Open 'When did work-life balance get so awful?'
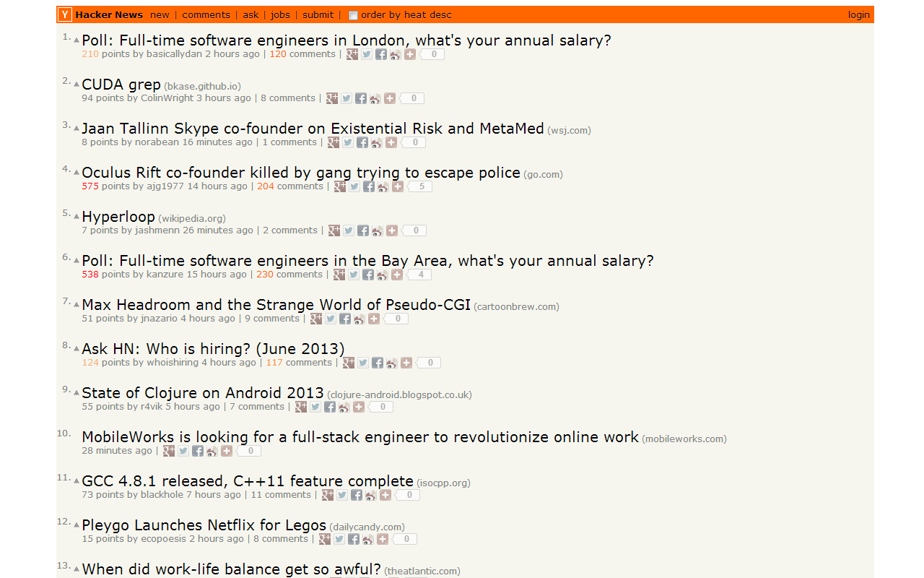The image size is (924, 578). 231,569
